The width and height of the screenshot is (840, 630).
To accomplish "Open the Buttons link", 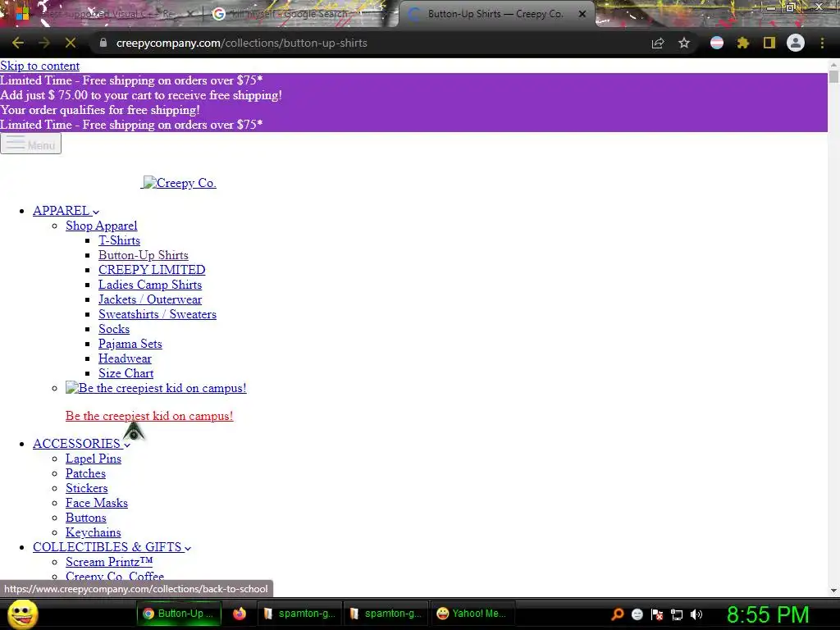I will click(x=85, y=518).
